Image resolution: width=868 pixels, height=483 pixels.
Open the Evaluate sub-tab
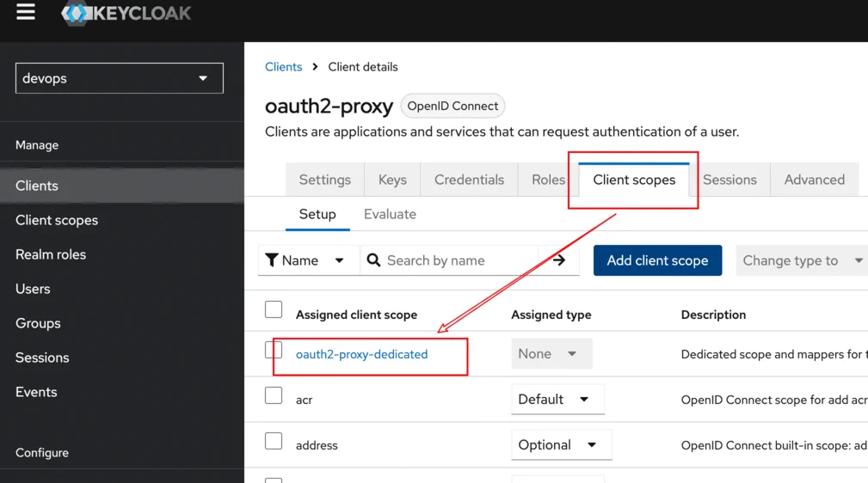pyautogui.click(x=390, y=214)
